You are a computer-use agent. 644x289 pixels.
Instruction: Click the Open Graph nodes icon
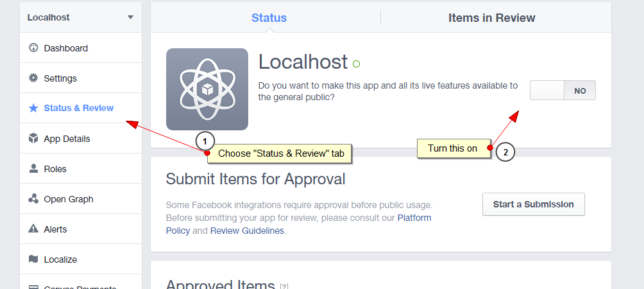pyautogui.click(x=33, y=198)
